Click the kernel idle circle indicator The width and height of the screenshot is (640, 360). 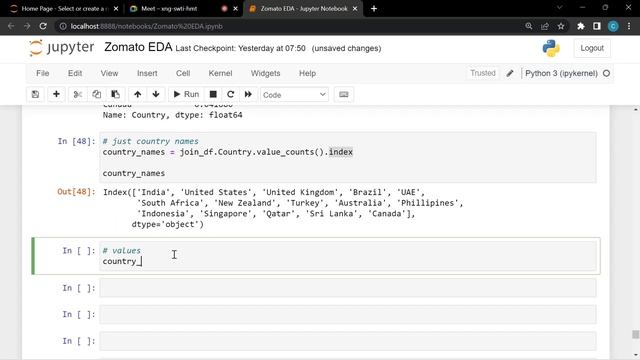pyautogui.click(x=607, y=73)
